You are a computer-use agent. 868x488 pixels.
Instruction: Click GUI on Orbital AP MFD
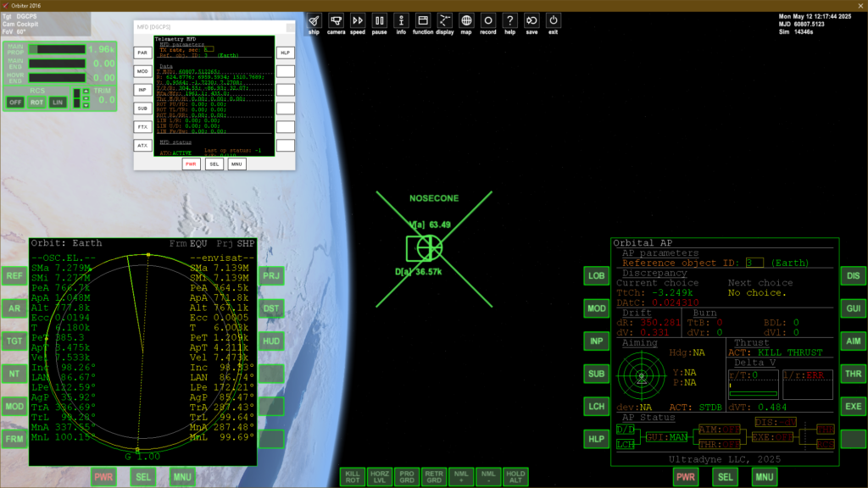coord(853,308)
